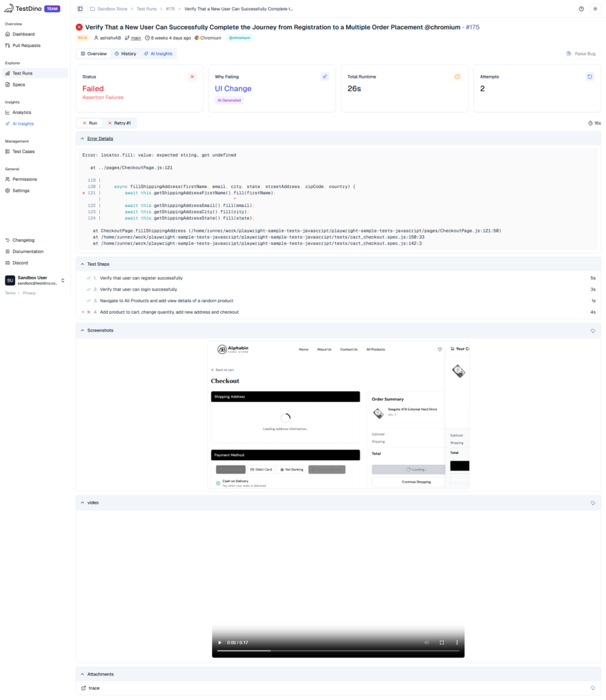Switch theme using the sun icon
The width and height of the screenshot is (606, 700).
pos(594,9)
